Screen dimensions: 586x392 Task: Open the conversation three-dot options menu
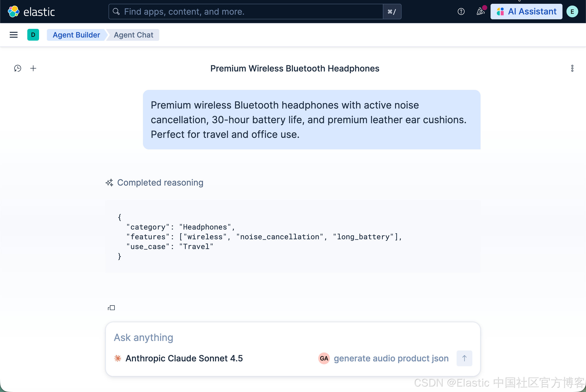point(572,68)
